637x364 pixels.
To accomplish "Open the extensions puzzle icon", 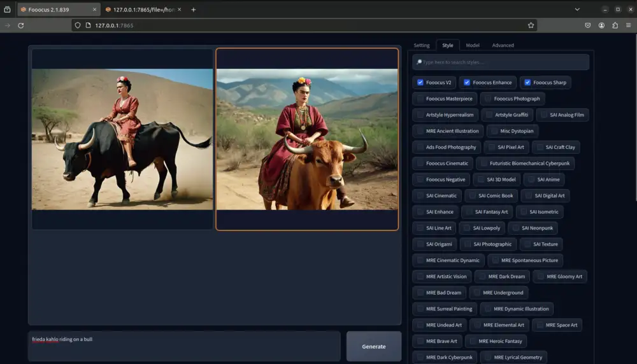I will tap(615, 25).
